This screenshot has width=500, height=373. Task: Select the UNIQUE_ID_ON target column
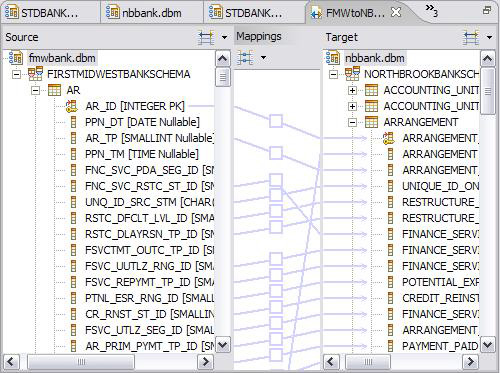[x=440, y=186]
